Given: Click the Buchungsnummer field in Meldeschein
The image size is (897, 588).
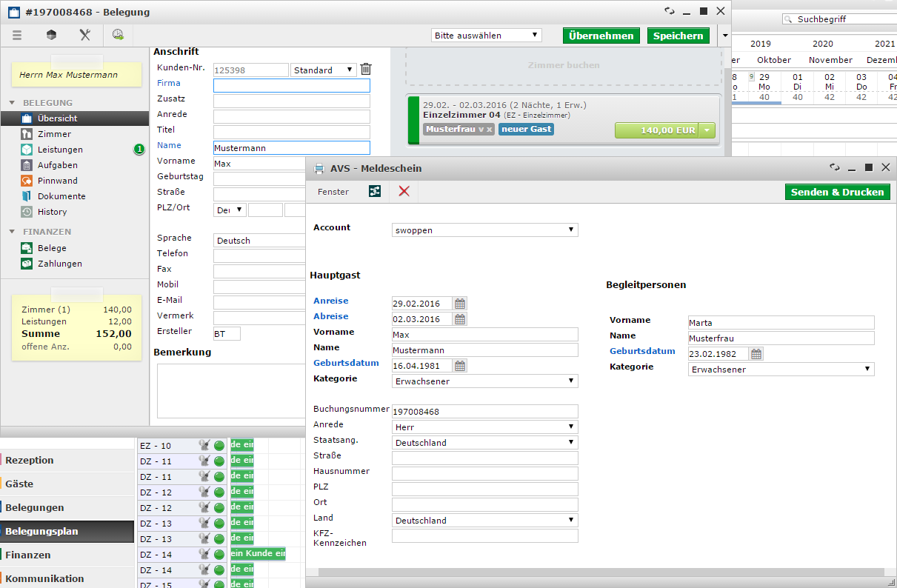Looking at the screenshot, I should (485, 412).
